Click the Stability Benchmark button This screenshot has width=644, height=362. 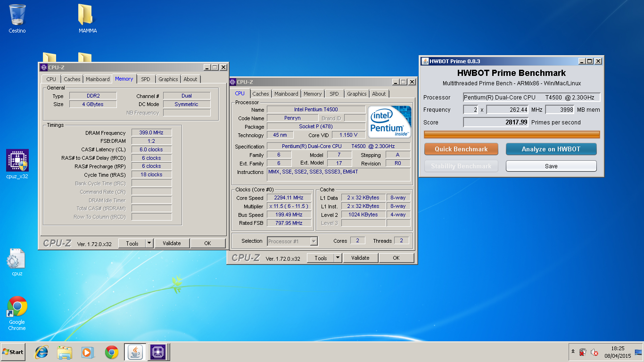click(461, 166)
